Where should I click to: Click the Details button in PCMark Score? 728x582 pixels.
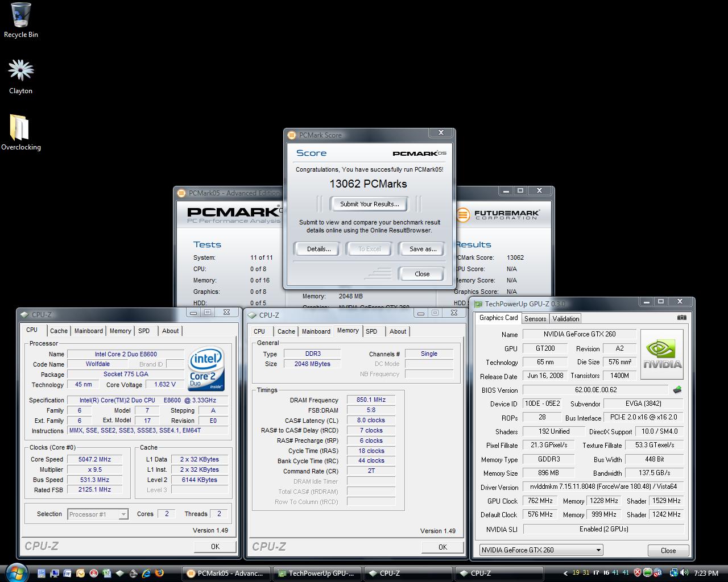pyautogui.click(x=318, y=249)
